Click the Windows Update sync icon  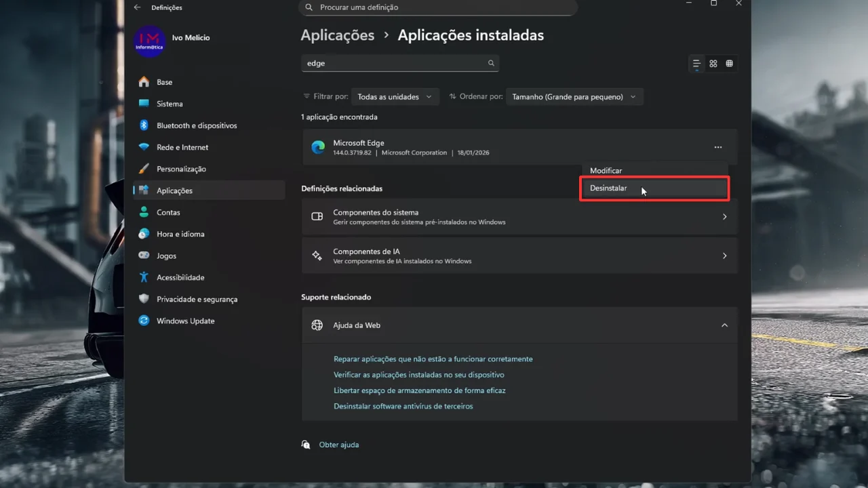click(x=144, y=321)
